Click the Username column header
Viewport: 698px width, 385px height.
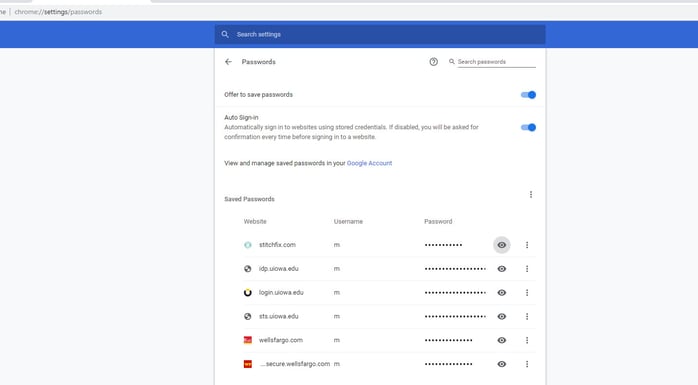(348, 221)
